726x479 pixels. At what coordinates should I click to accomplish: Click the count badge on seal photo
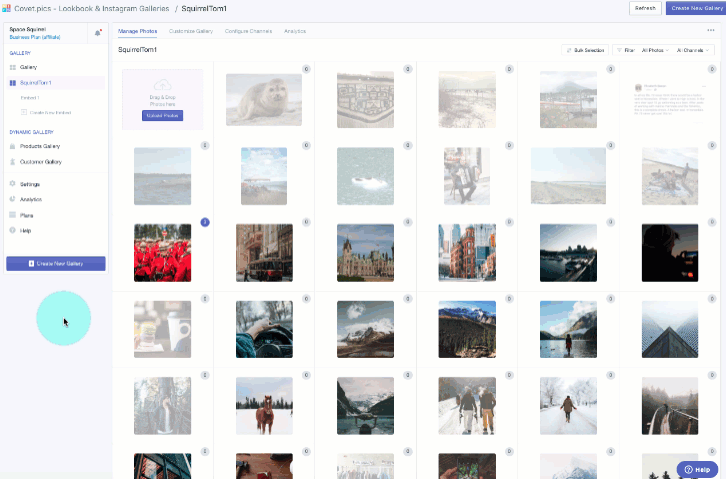[x=306, y=69]
